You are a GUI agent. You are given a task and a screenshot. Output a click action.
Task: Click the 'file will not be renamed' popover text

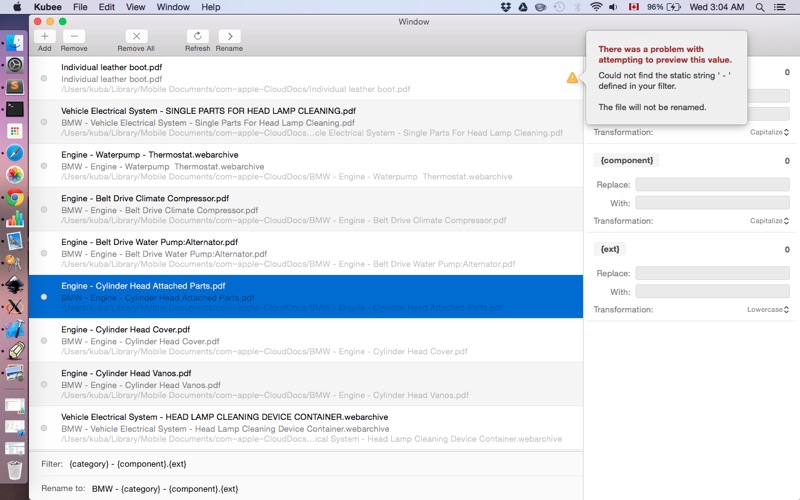(x=652, y=107)
